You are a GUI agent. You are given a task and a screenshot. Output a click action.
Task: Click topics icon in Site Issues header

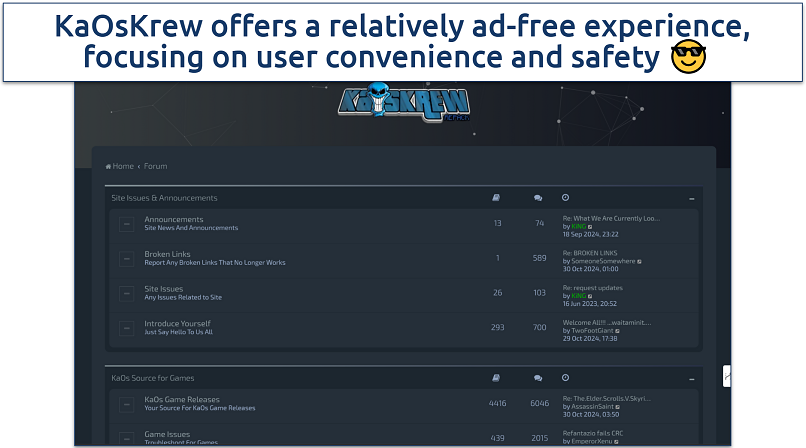click(496, 198)
